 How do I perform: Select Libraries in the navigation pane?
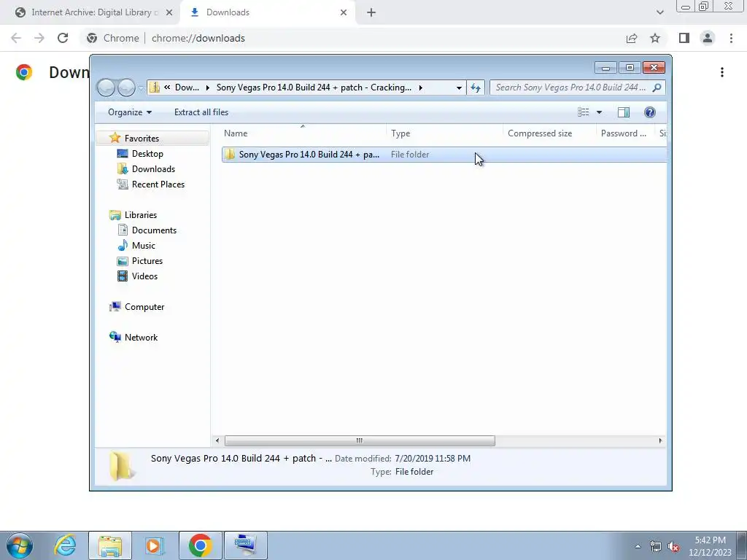pyautogui.click(x=141, y=215)
